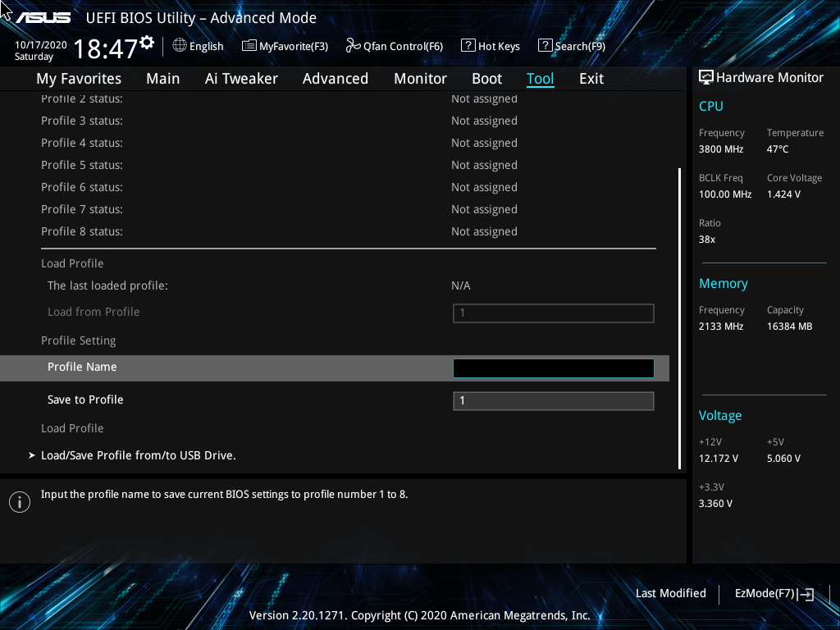Click the info icon in help area
Viewport: 840px width, 630px height.
[20, 502]
